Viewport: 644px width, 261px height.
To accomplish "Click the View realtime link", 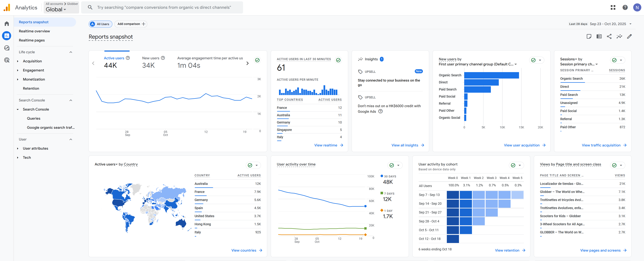I will coord(329,145).
